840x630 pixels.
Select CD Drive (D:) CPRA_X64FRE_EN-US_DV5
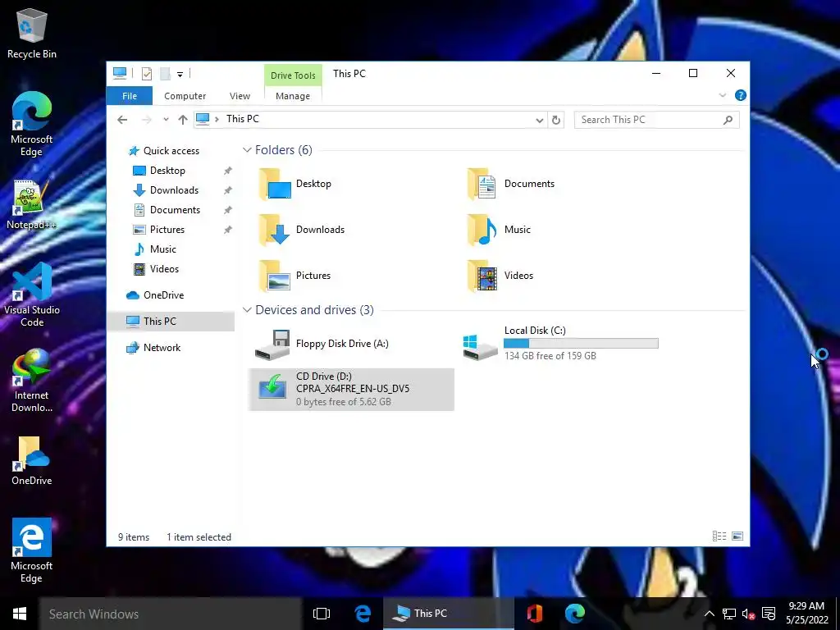point(351,390)
